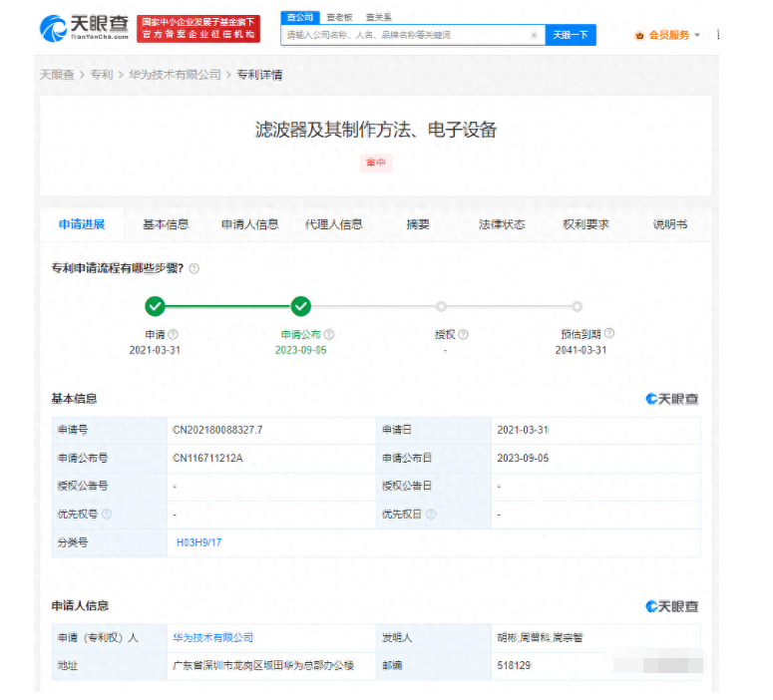Focus the company name search input field
The height and width of the screenshot is (700, 773).
pos(404,35)
